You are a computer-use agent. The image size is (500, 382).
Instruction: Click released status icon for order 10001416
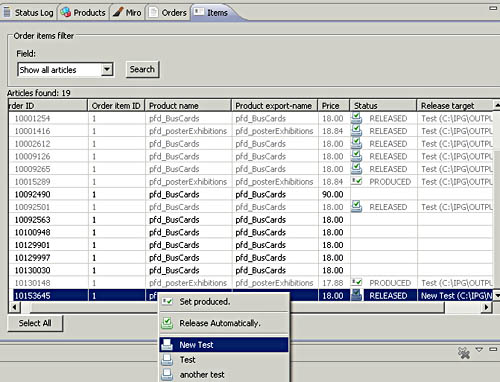pos(356,130)
